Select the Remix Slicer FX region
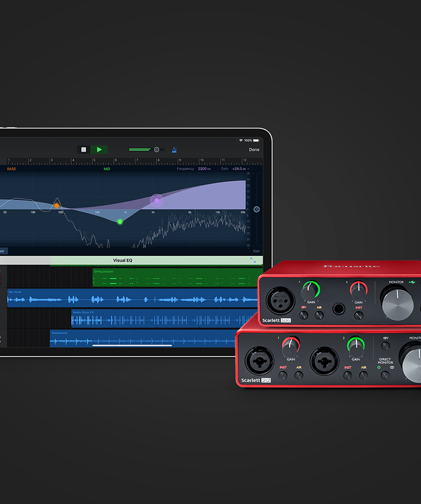The height and width of the screenshot is (504, 421). click(x=164, y=318)
